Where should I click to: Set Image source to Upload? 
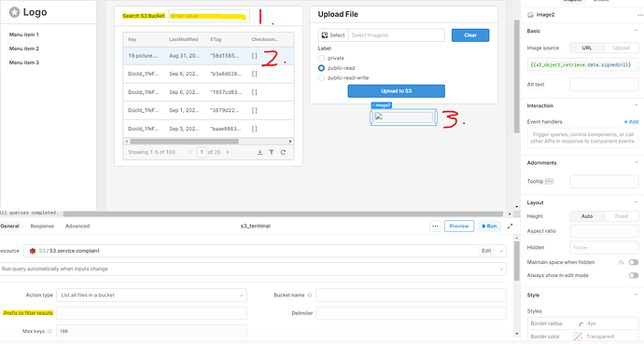(x=621, y=48)
